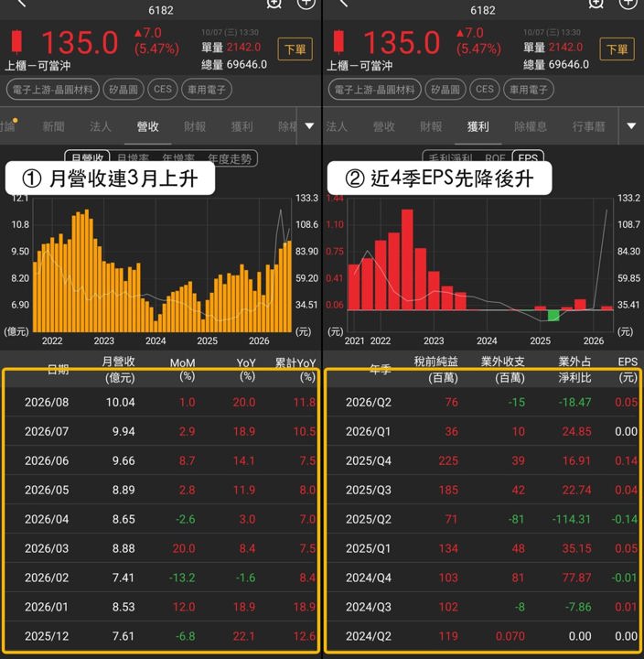Tap the 稅前純益 column header
The width and height of the screenshot is (644, 659).
point(436,370)
